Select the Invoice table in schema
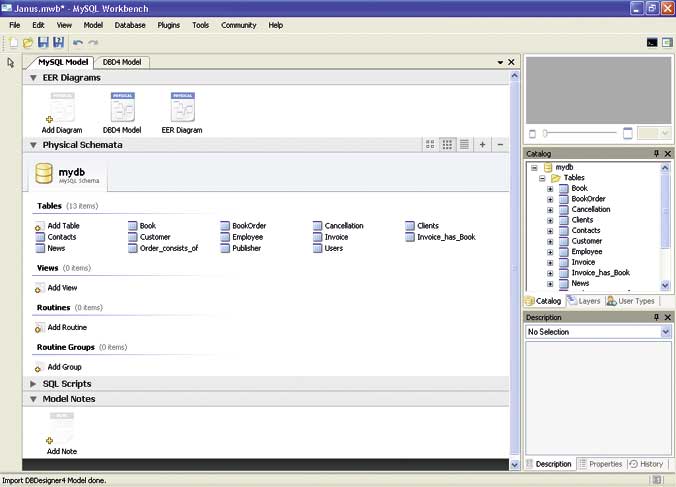This screenshot has width=676, height=487. (331, 237)
